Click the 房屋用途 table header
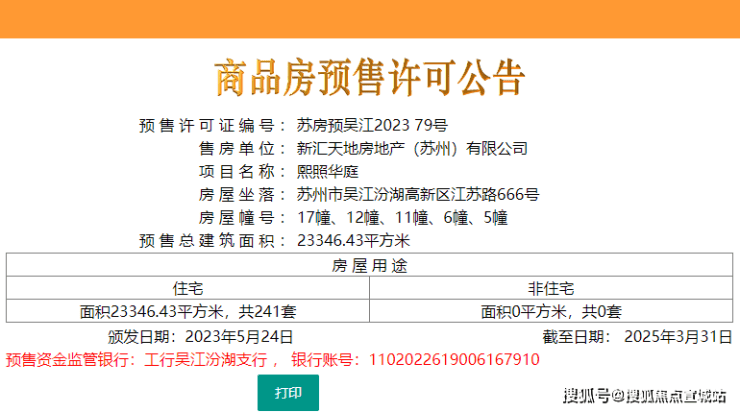This screenshot has width=740, height=412. 370,265
